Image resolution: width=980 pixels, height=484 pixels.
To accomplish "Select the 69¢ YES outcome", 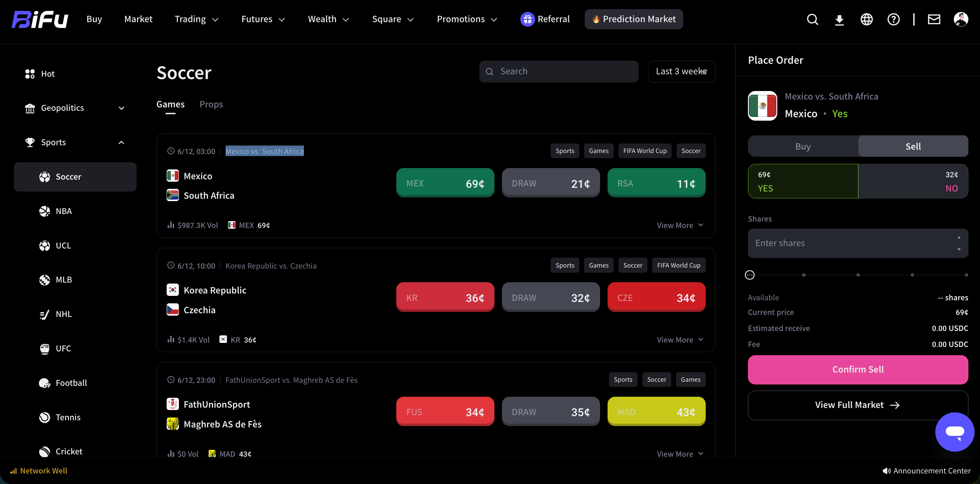I will tap(803, 181).
